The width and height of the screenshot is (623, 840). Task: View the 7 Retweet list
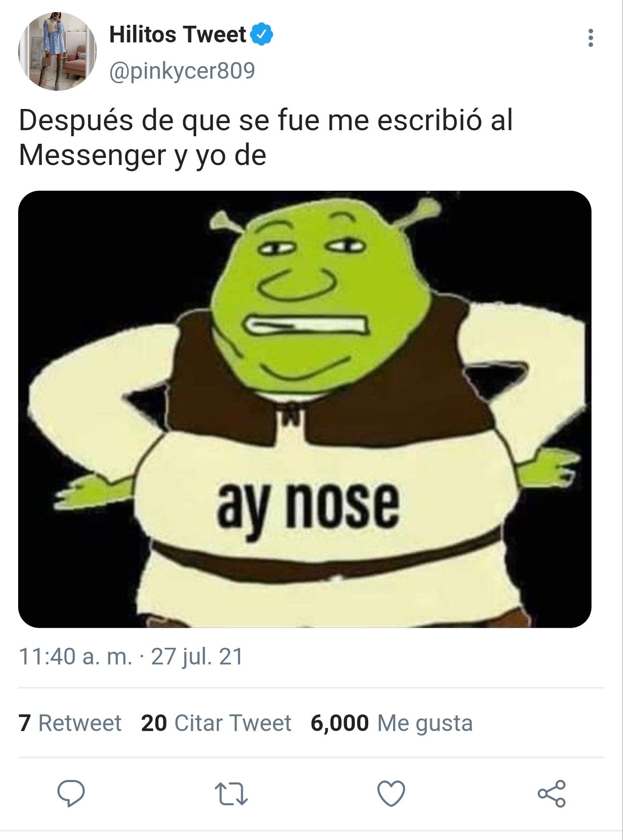click(70, 723)
